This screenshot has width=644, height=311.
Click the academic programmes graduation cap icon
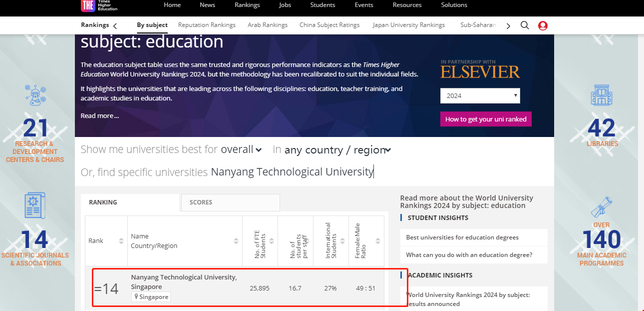[x=602, y=206]
